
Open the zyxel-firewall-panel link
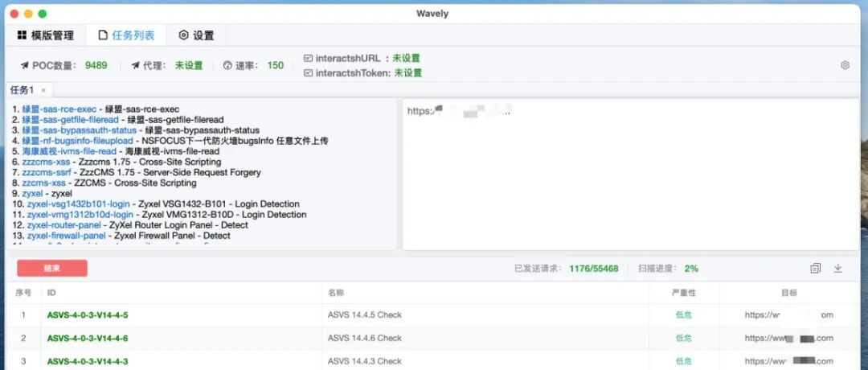pyautogui.click(x=67, y=236)
